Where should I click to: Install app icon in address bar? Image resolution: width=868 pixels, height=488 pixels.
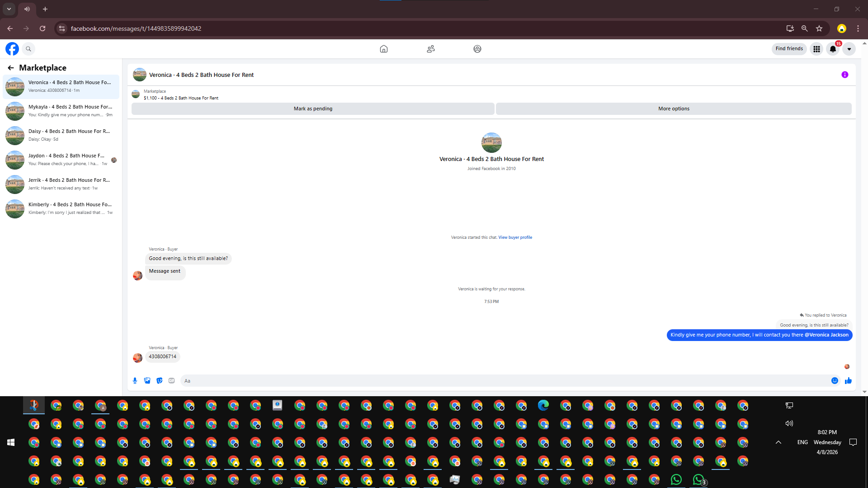tap(790, 28)
